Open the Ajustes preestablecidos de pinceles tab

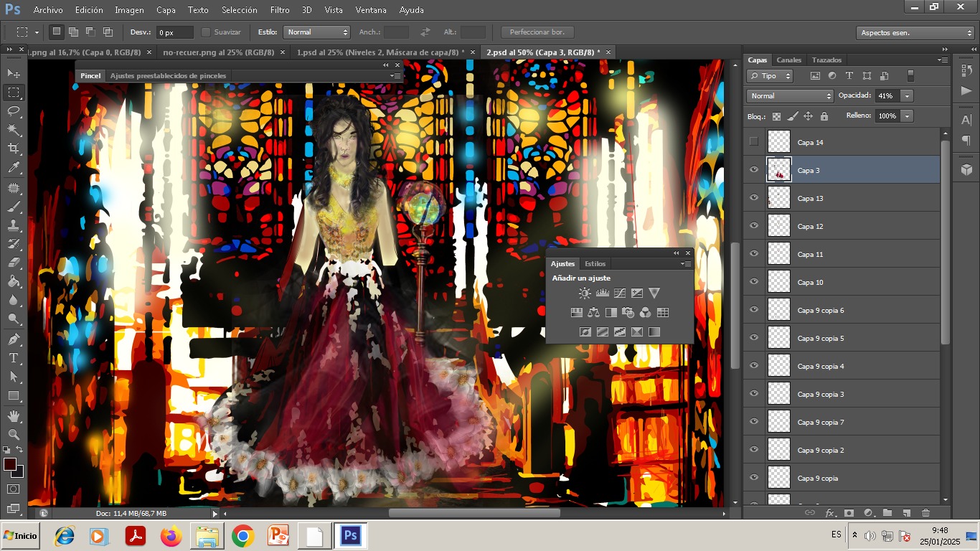point(168,75)
